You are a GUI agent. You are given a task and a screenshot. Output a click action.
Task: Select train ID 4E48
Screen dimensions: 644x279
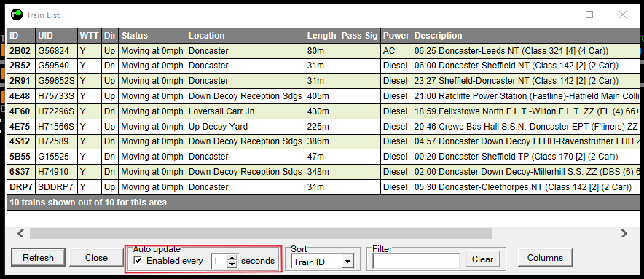tap(20, 96)
